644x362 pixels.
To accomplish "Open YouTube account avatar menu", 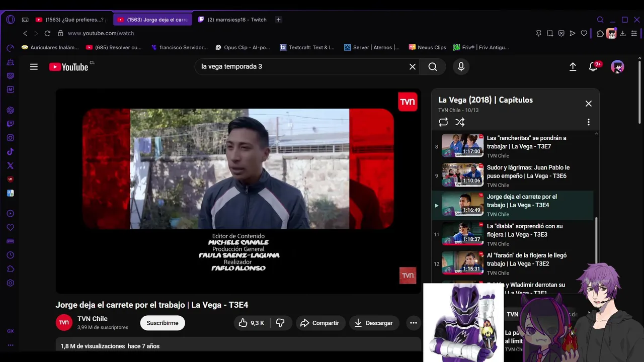I will (617, 66).
